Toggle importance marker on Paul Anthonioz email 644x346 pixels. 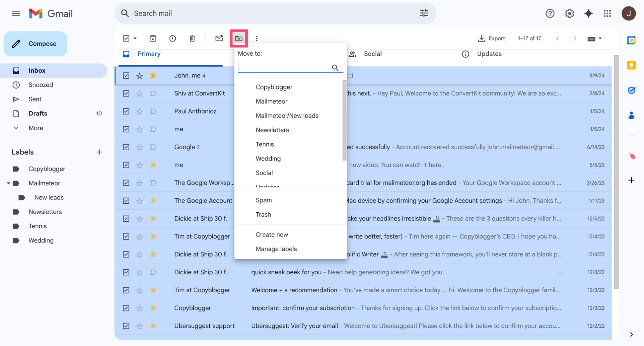click(x=153, y=111)
